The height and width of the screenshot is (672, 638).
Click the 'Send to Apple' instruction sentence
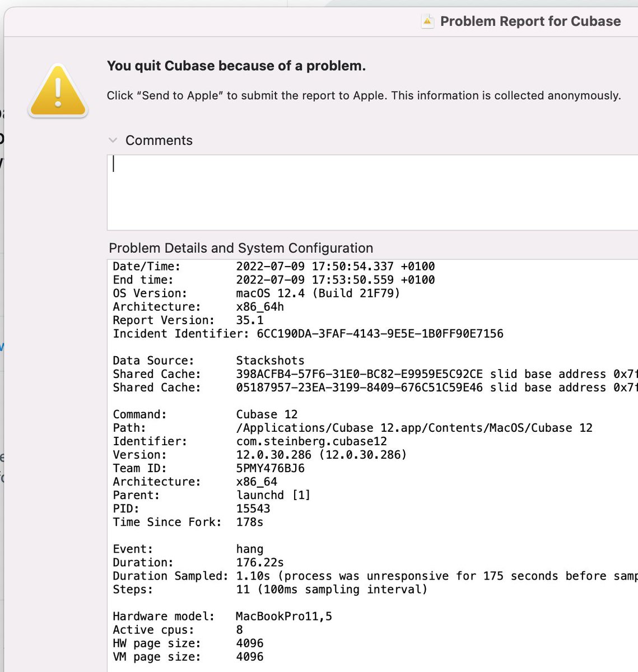click(364, 95)
